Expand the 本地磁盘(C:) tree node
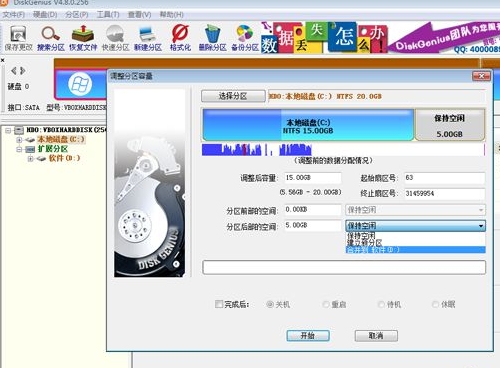Image resolution: width=500 pixels, height=368 pixels. coord(19,140)
